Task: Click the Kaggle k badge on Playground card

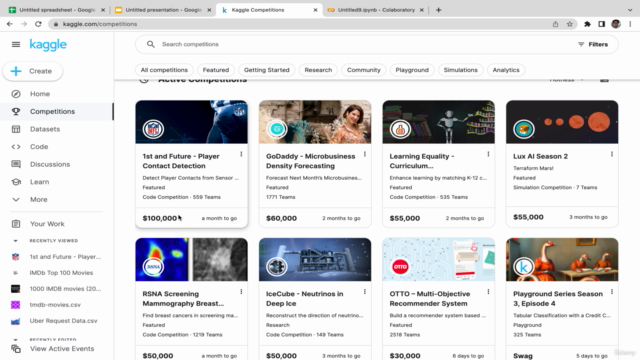Action: pyautogui.click(x=524, y=267)
